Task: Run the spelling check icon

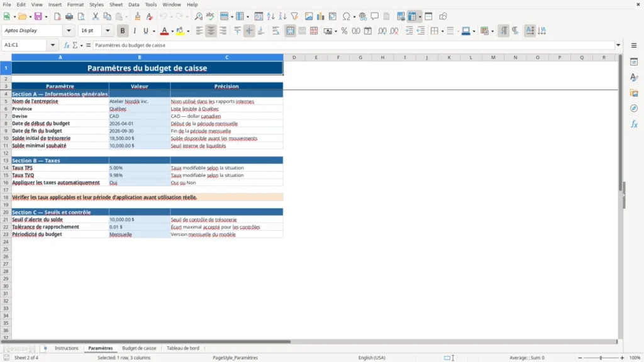Action: pyautogui.click(x=210, y=16)
